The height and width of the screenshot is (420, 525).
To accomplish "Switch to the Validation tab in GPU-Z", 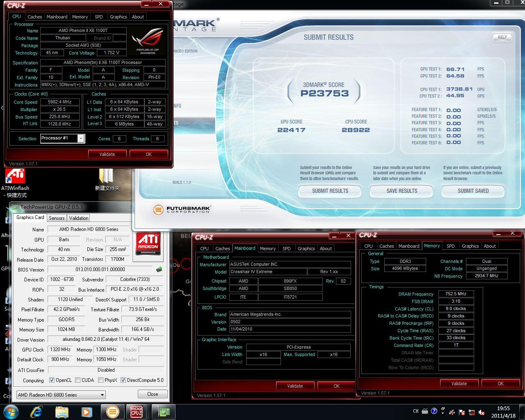I will (78, 218).
